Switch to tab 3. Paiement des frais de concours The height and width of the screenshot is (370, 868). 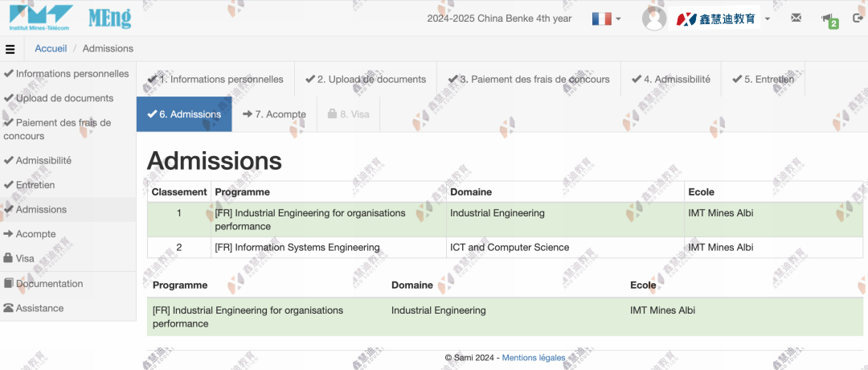(529, 79)
